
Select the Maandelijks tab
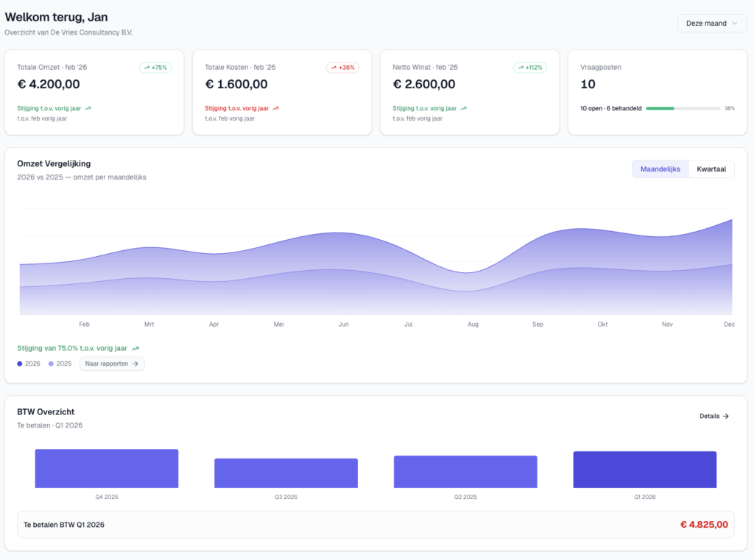[660, 169]
